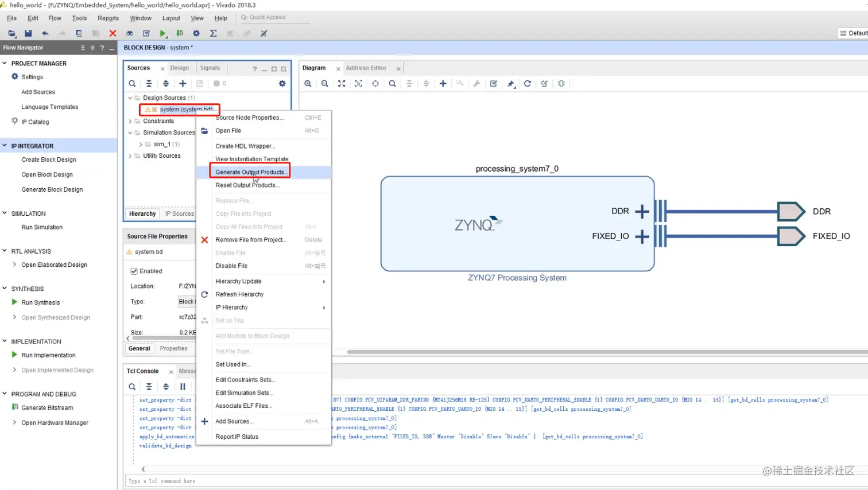Click the Undo arrow in main toolbar
The image size is (868, 490).
(45, 33)
